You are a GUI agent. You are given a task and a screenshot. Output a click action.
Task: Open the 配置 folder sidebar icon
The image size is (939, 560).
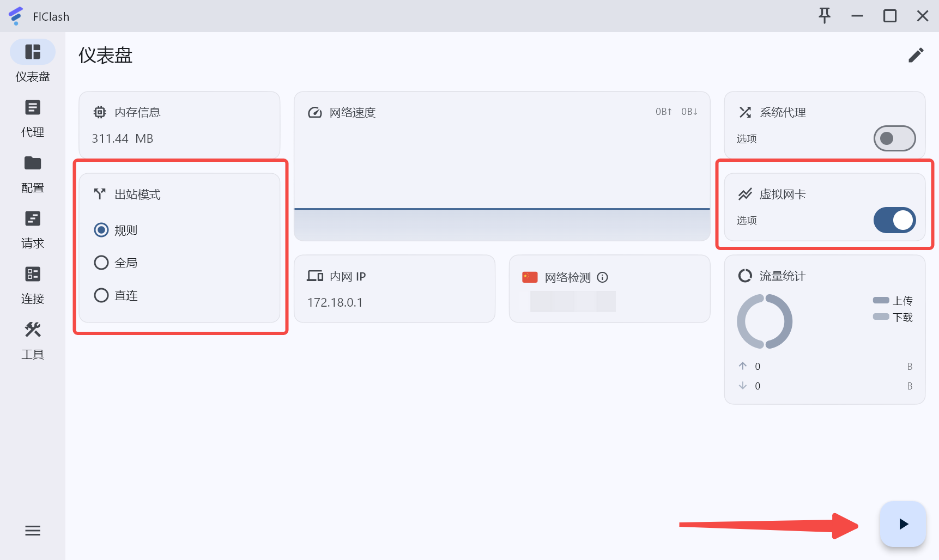(33, 163)
